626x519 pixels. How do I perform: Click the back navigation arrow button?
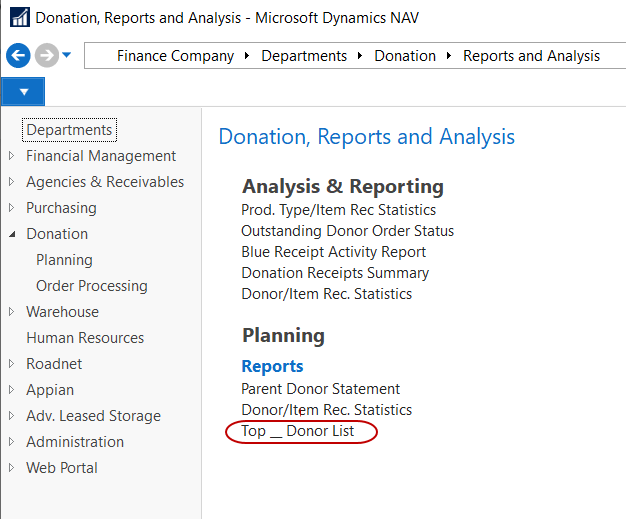pos(17,56)
